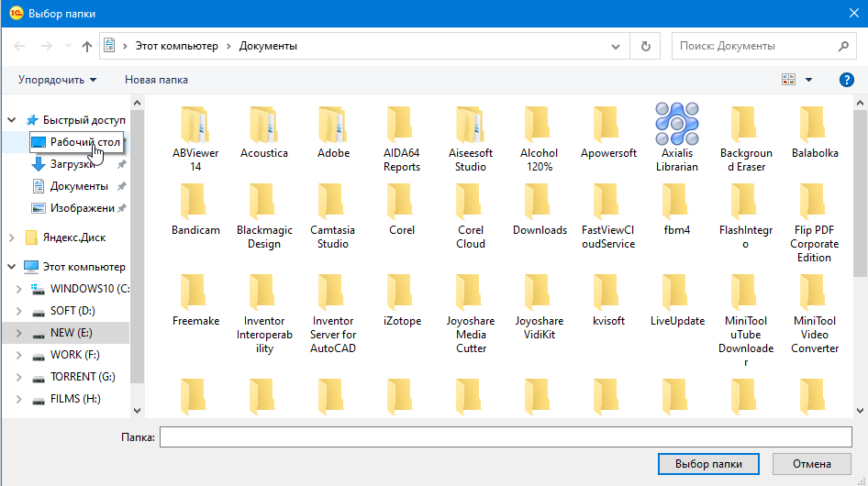Confirm with the Выбор папки button
This screenshot has height=486, width=868.
pos(708,464)
